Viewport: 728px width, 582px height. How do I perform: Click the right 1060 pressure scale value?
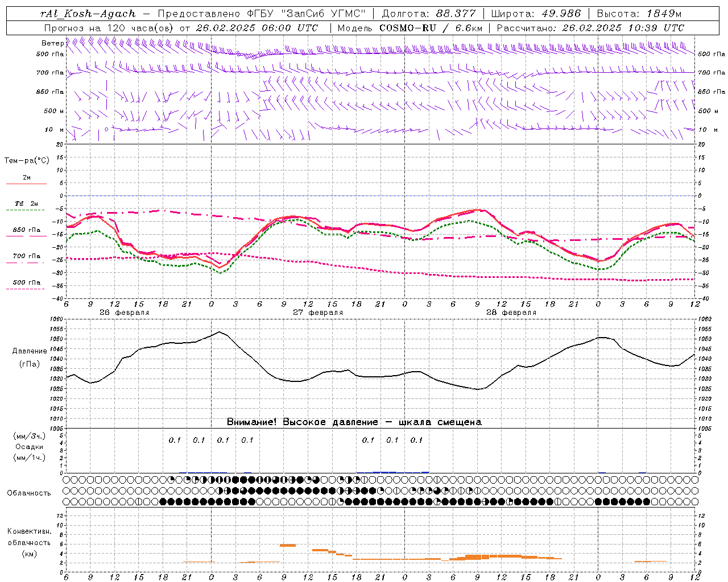(704, 319)
